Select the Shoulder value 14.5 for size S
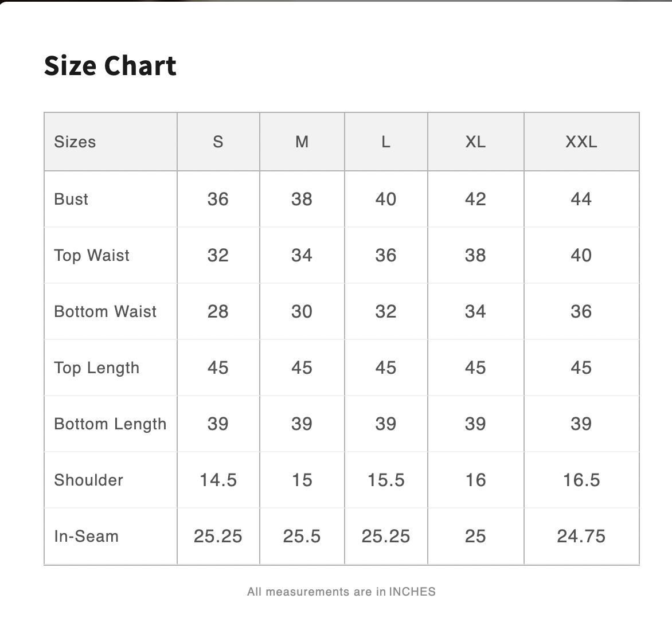Screen dimensions: 672x626 (218, 480)
